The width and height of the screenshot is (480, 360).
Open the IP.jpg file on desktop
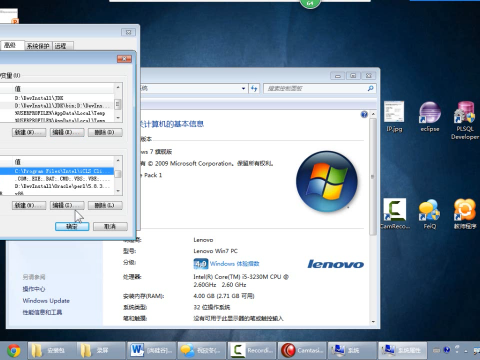394,117
